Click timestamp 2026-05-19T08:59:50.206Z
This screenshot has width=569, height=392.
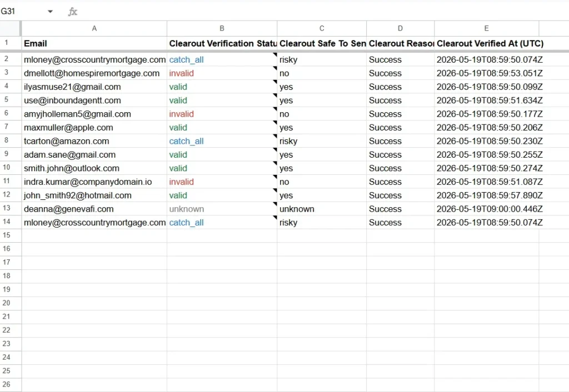click(x=490, y=128)
